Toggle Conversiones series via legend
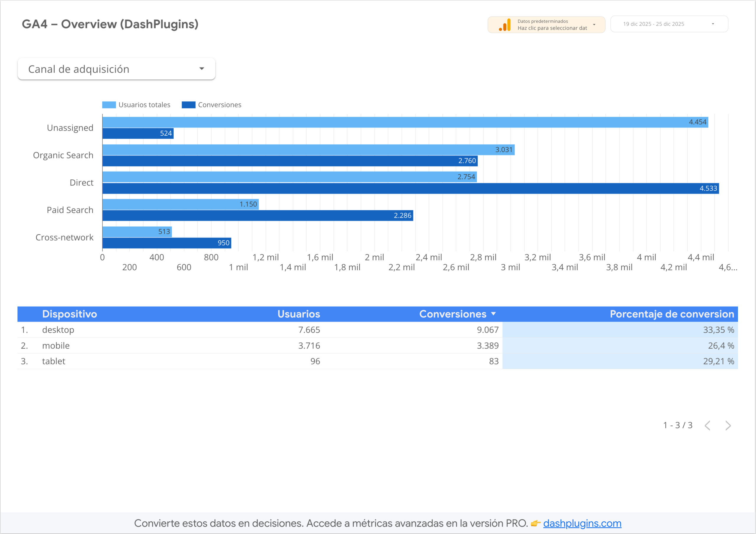The image size is (756, 534). 219,105
